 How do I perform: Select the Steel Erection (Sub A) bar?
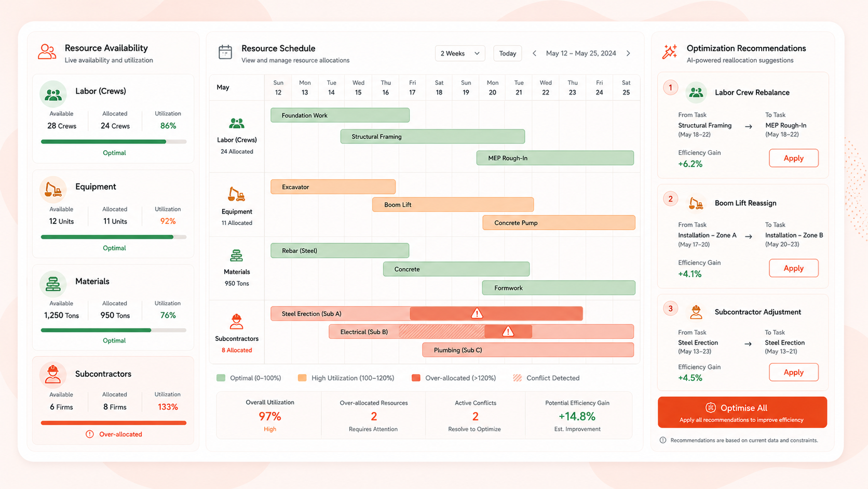click(427, 313)
